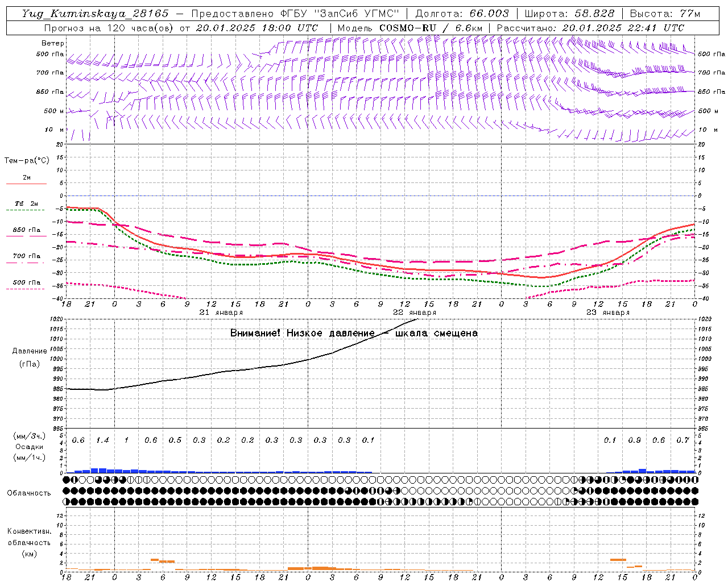The height and width of the screenshot is (582, 728).
Task: Click the computed time '20.01.2025 22:41 UTC'
Action: [x=623, y=28]
